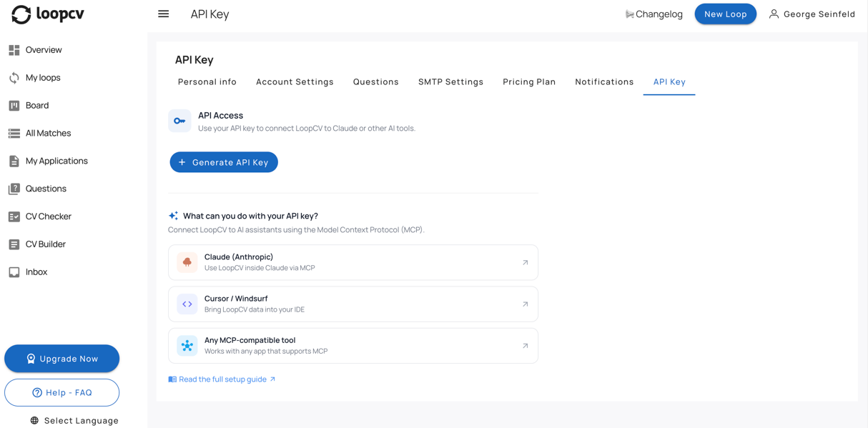Click the Changelog flag icon
The height and width of the screenshot is (428, 868).
pyautogui.click(x=629, y=14)
